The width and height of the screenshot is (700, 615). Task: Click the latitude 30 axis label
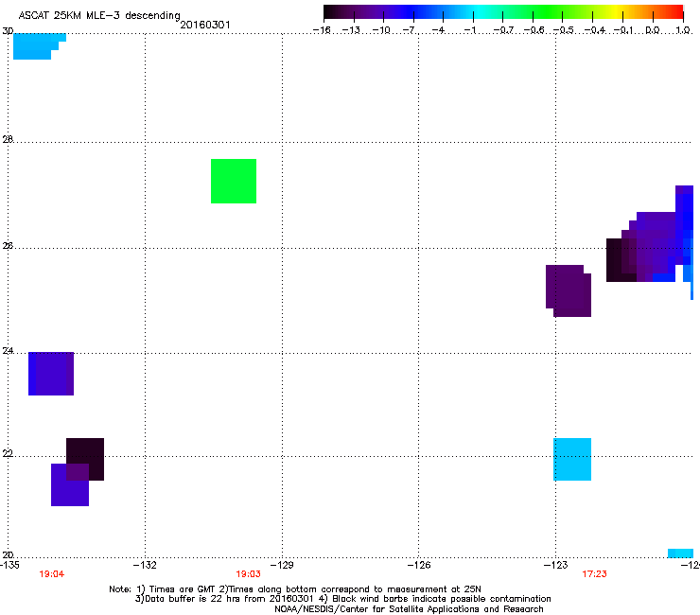click(x=8, y=31)
